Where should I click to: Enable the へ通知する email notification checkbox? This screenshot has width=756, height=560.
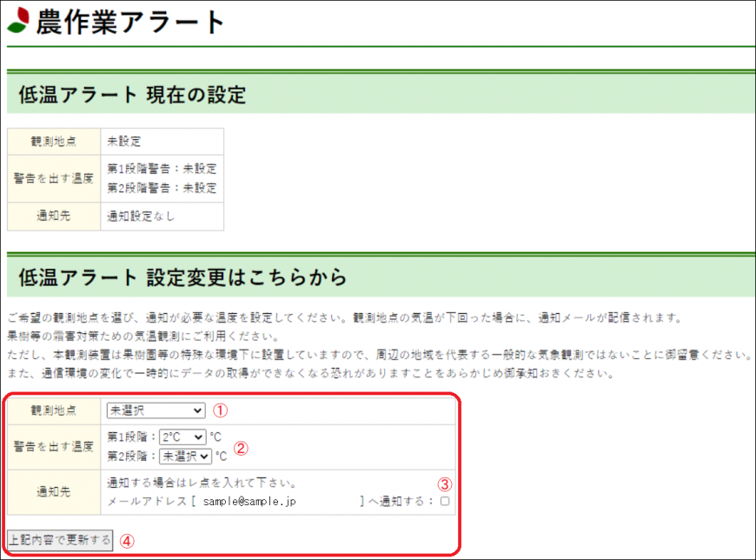click(445, 502)
